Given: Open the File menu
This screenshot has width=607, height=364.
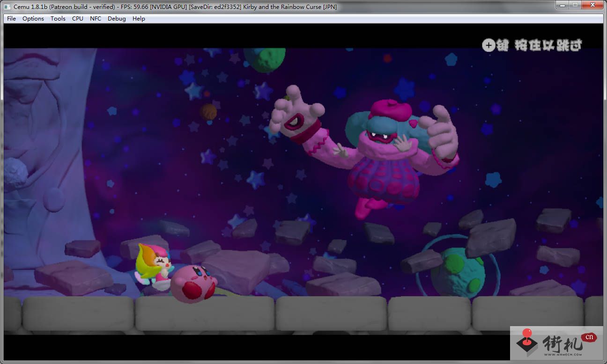Looking at the screenshot, I should pyautogui.click(x=11, y=19).
